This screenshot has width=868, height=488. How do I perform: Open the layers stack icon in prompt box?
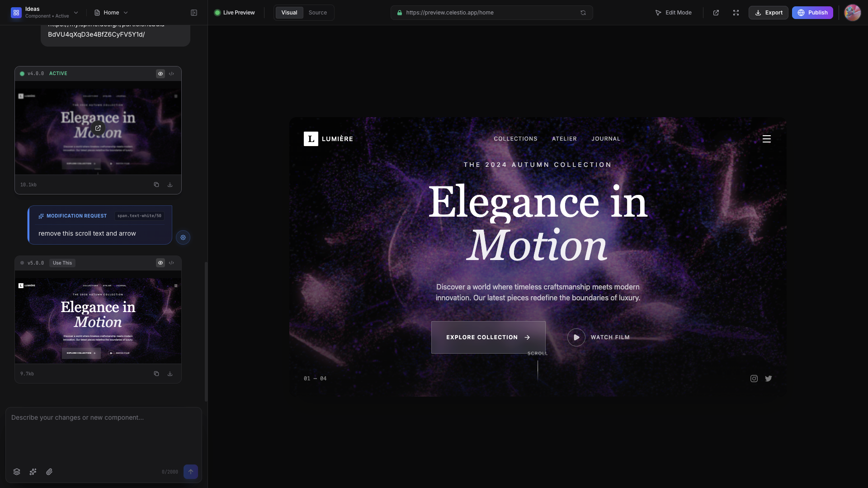(x=17, y=472)
